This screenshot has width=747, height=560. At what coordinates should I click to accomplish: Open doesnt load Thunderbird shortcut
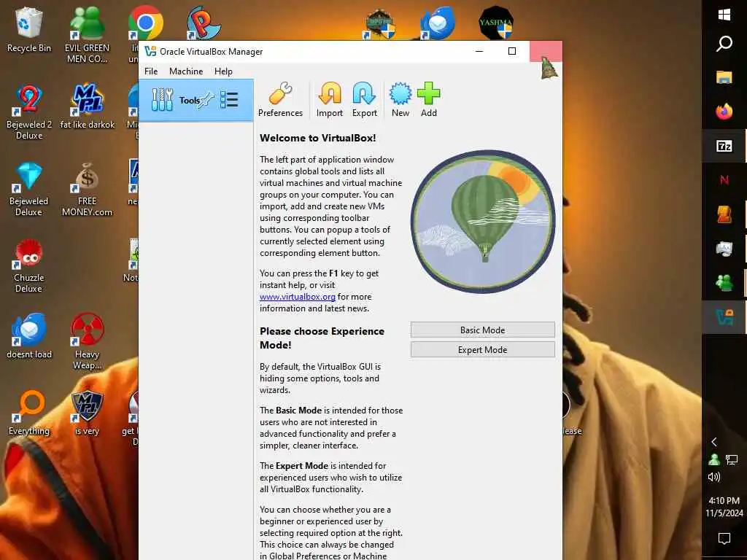tap(29, 336)
